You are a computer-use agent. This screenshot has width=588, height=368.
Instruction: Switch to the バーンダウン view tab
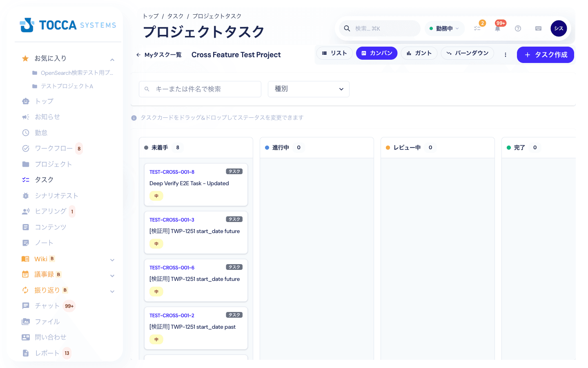(468, 53)
